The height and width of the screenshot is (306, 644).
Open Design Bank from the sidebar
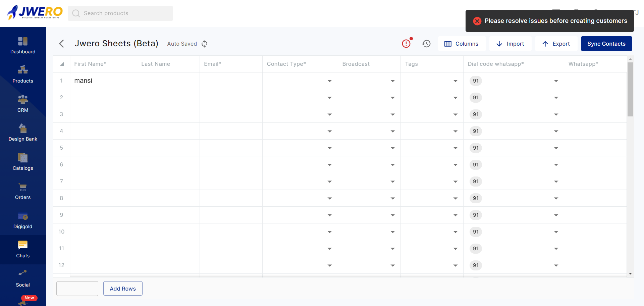click(23, 133)
